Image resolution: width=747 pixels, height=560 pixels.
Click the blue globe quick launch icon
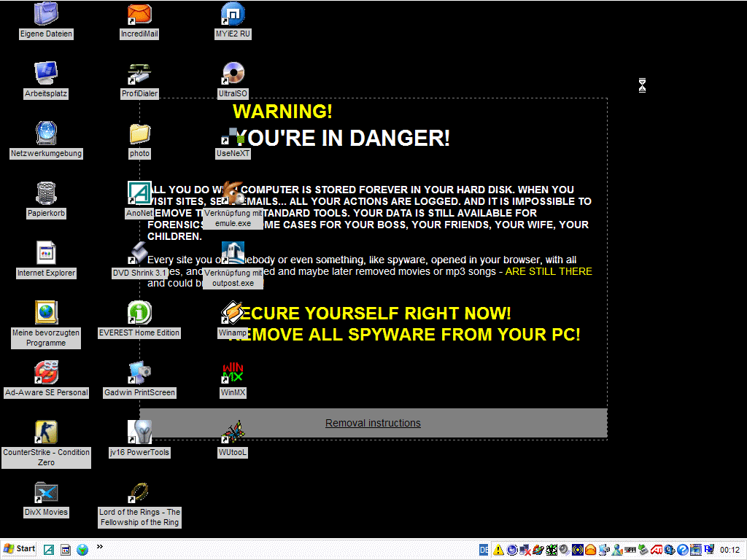(82, 550)
